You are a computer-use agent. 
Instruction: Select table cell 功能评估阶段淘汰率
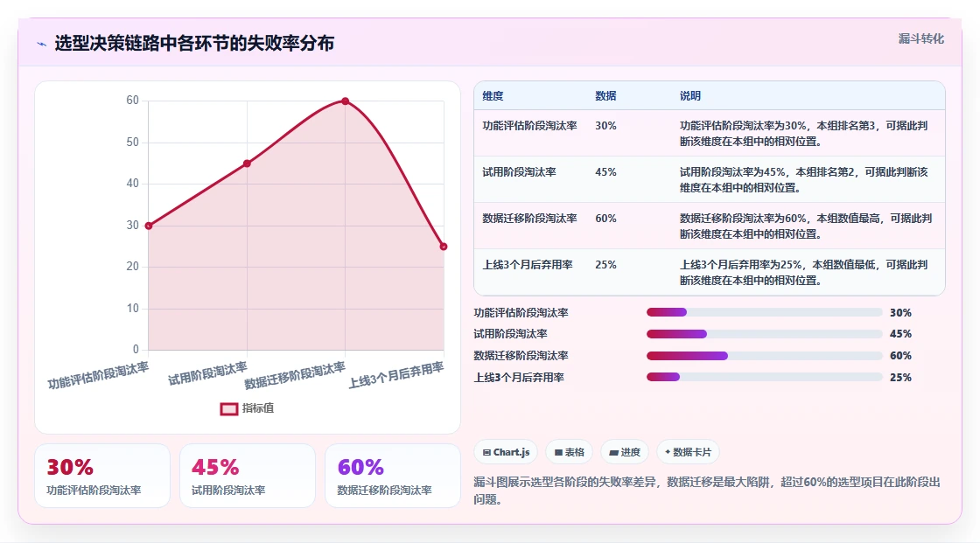point(529,126)
